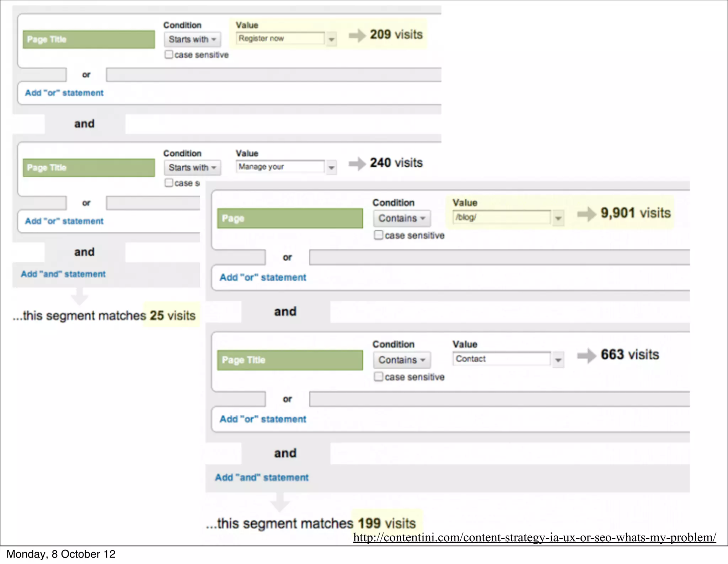Expand the dropdown arrow beside 'Contact' value
This screenshot has height=564, width=728.
coord(558,360)
